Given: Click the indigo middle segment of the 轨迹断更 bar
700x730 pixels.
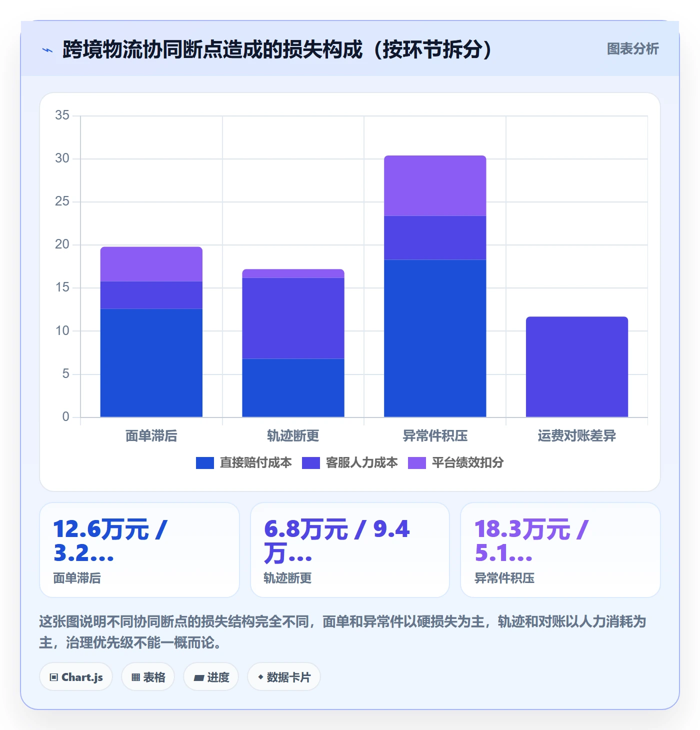Looking at the screenshot, I should pos(293,318).
